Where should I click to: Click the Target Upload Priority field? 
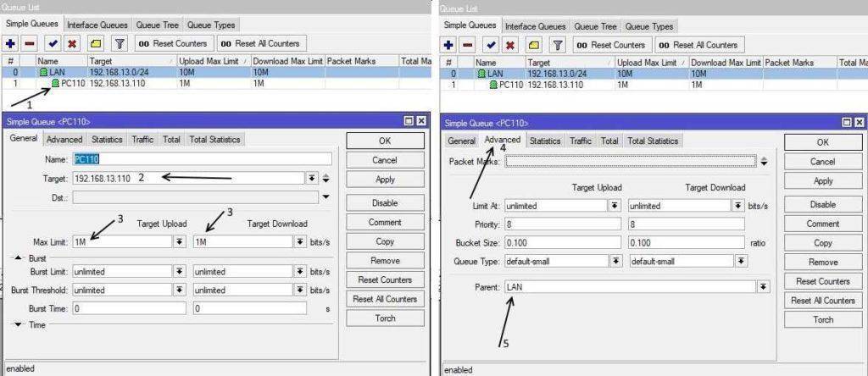coord(563,224)
